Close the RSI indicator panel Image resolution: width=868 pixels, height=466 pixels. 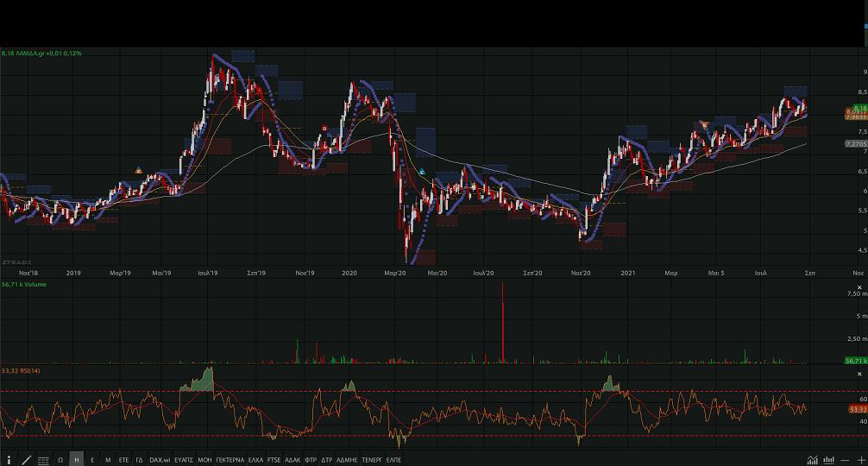click(x=861, y=373)
